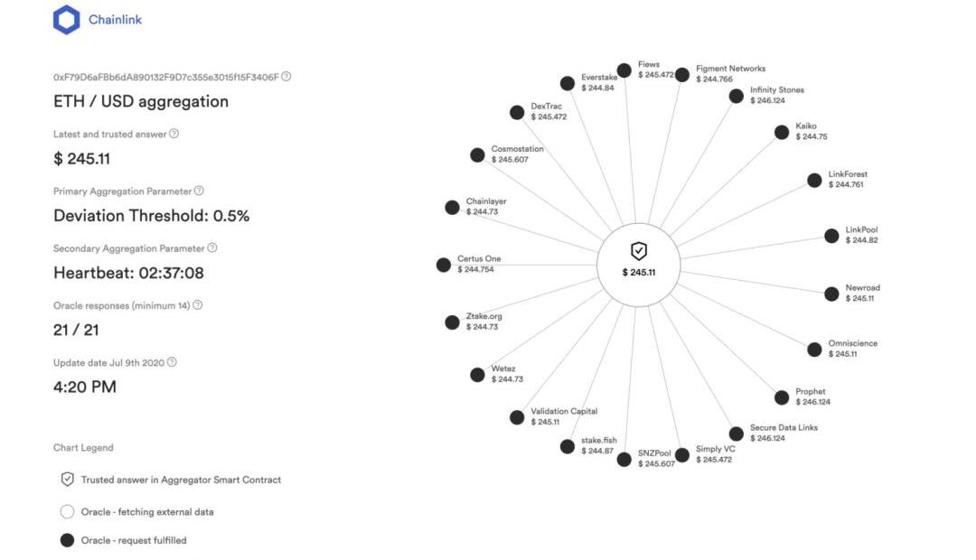
Task: Select the Figment Networks oracle node
Action: 681,75
